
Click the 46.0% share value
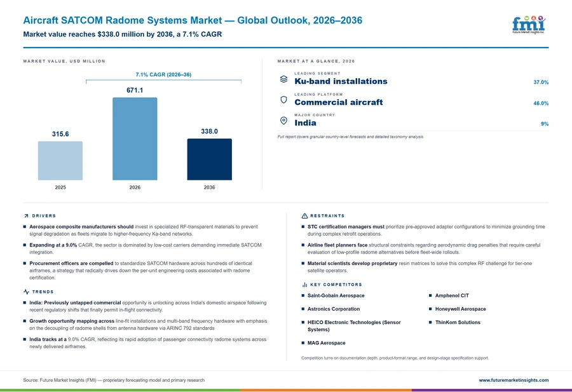point(541,103)
